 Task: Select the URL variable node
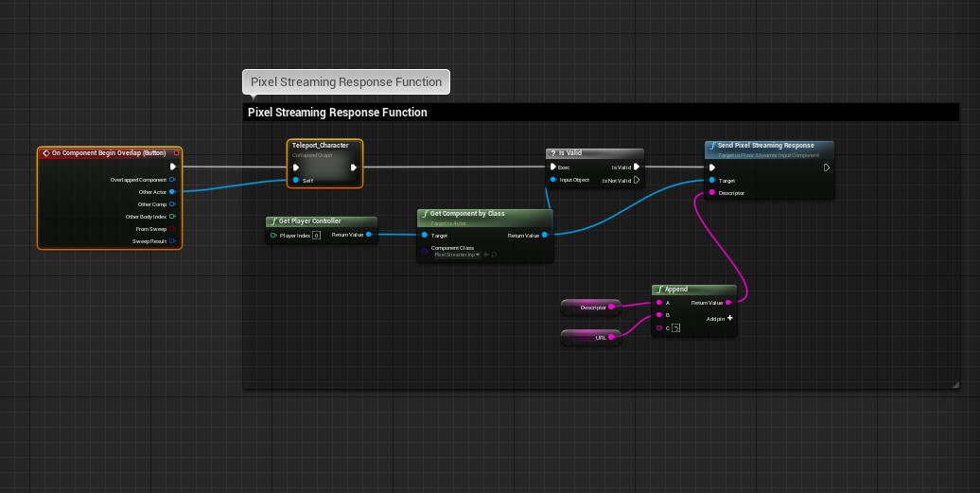pos(590,338)
